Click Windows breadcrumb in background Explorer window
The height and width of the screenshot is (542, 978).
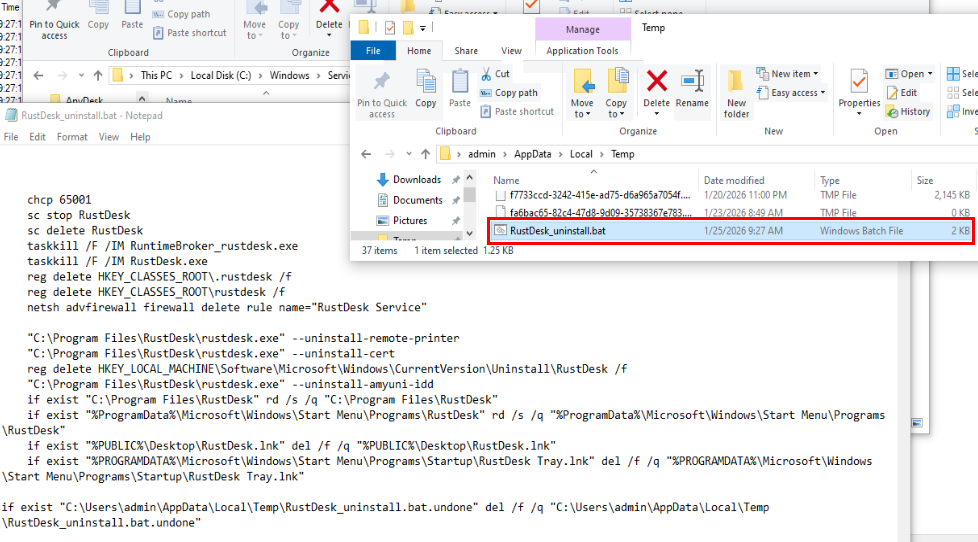289,75
